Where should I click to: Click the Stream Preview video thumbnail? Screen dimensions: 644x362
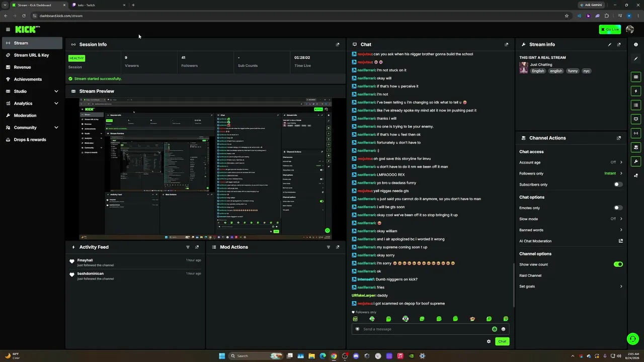205,169
